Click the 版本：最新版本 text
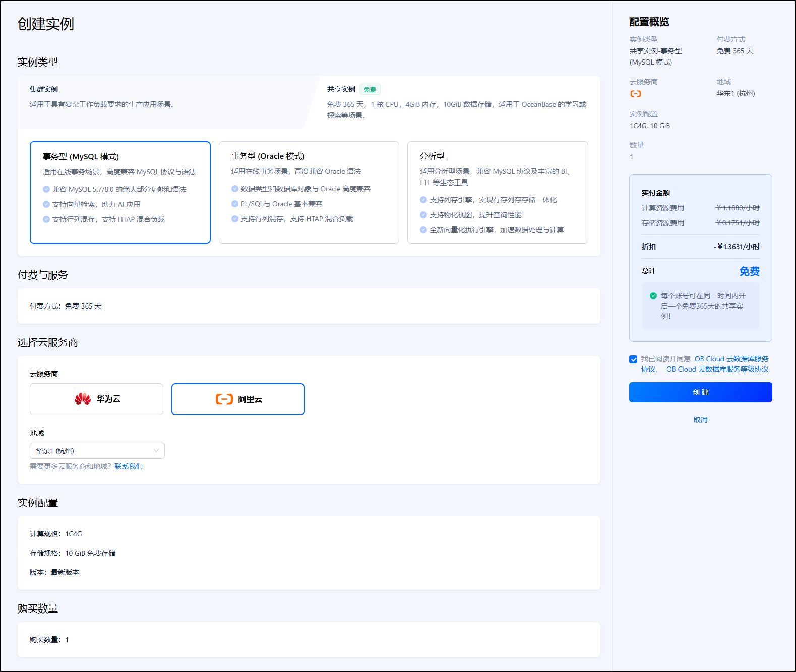 [54, 572]
